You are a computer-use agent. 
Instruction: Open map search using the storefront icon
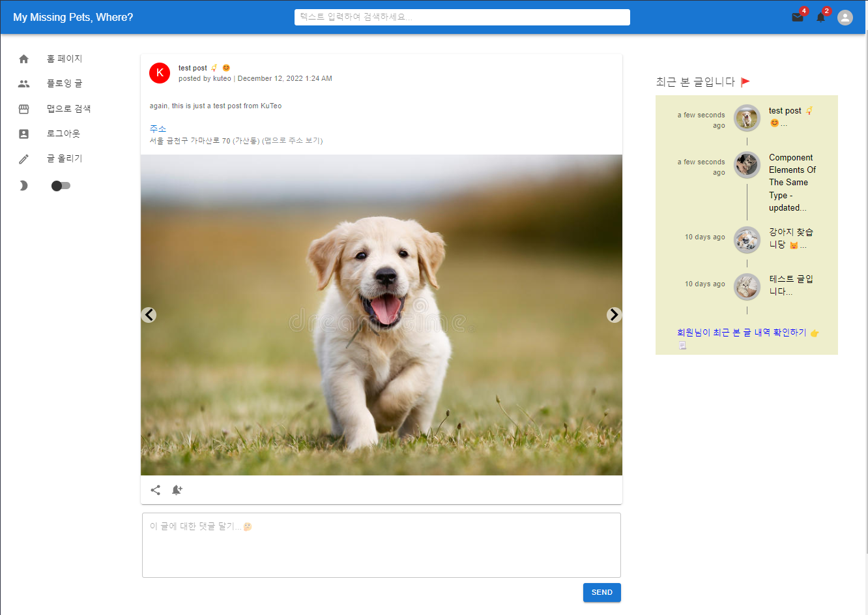(x=23, y=108)
